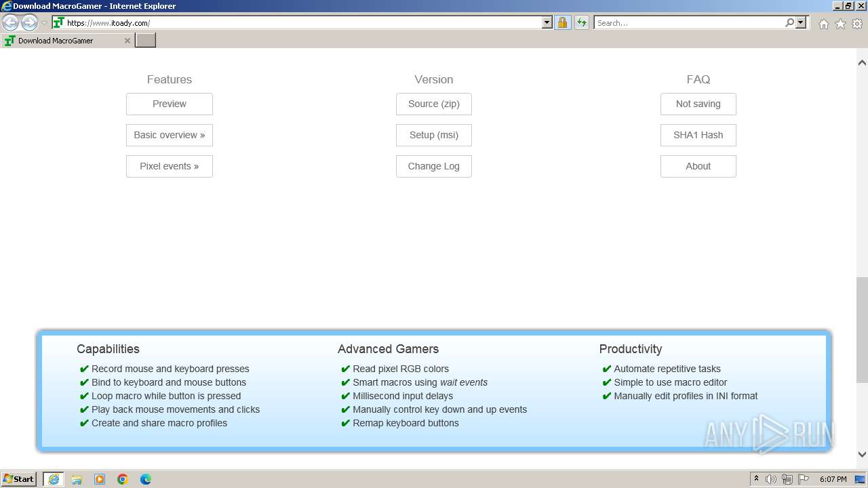
Task: Select the Download MacroGamer tab
Action: click(x=66, y=41)
